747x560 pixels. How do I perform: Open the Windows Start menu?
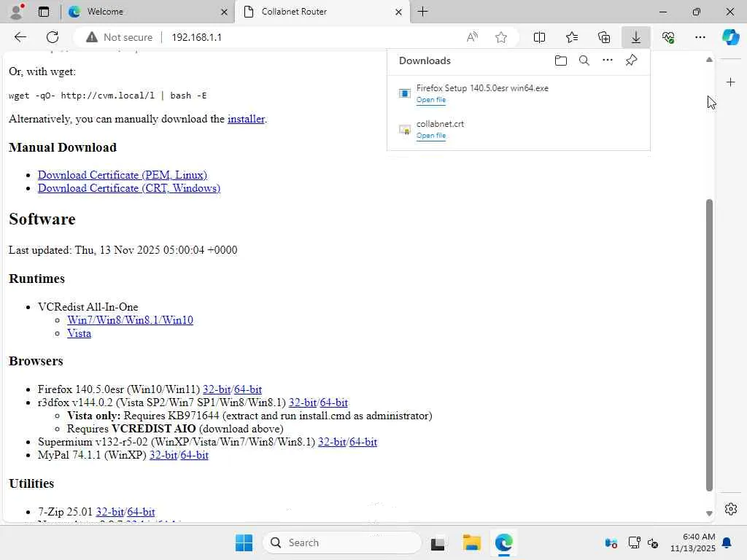[244, 542]
